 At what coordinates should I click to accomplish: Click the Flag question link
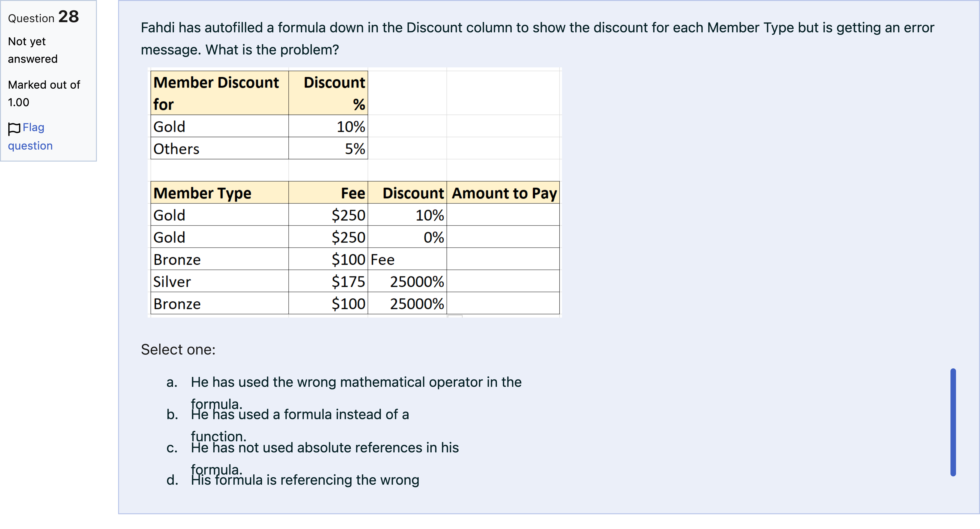coord(30,136)
